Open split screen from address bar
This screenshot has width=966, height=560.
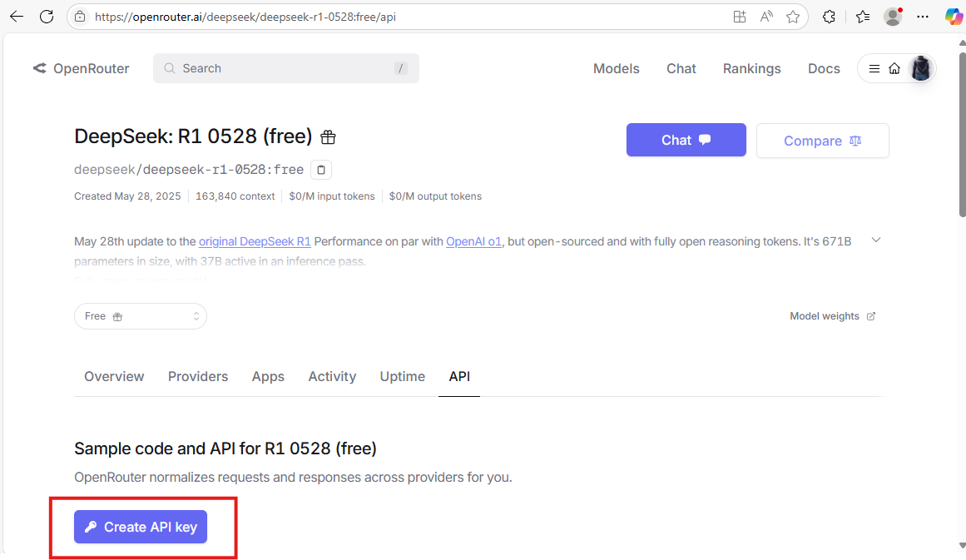tap(740, 17)
